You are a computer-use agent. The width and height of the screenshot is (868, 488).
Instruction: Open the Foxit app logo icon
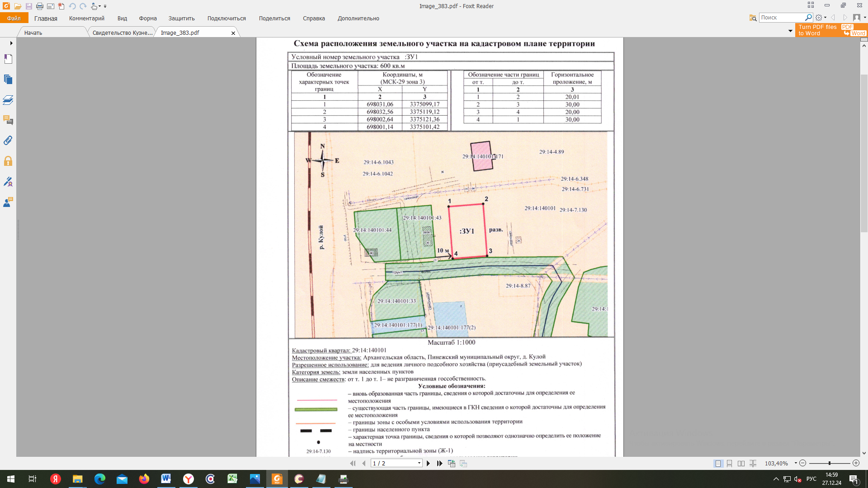[x=6, y=6]
